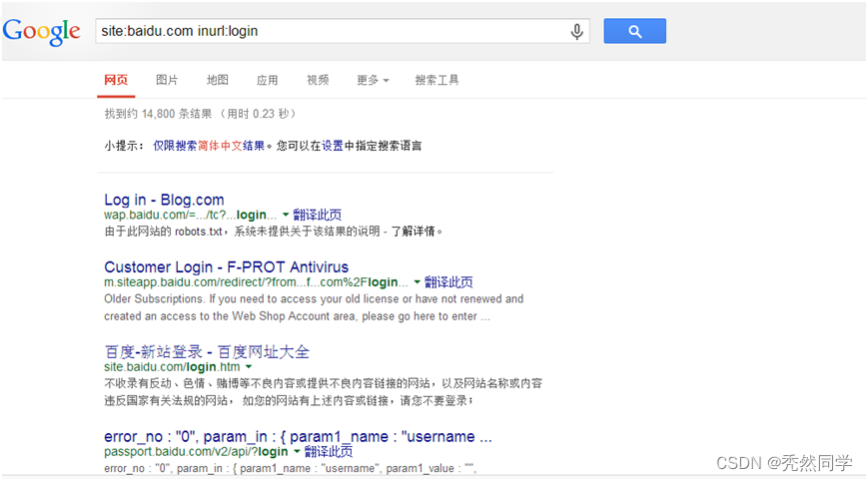Viewport: 868px width, 481px height.
Task: Click the site.baidu.com/login.htm green URL text
Action: 172,367
